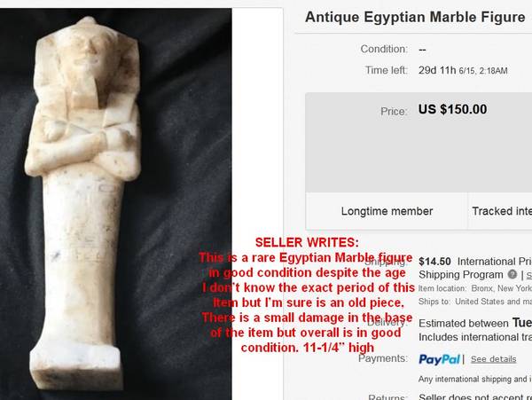The height and width of the screenshot is (400, 532).
Task: Click the 29d 11h time left value
Action: click(x=437, y=70)
